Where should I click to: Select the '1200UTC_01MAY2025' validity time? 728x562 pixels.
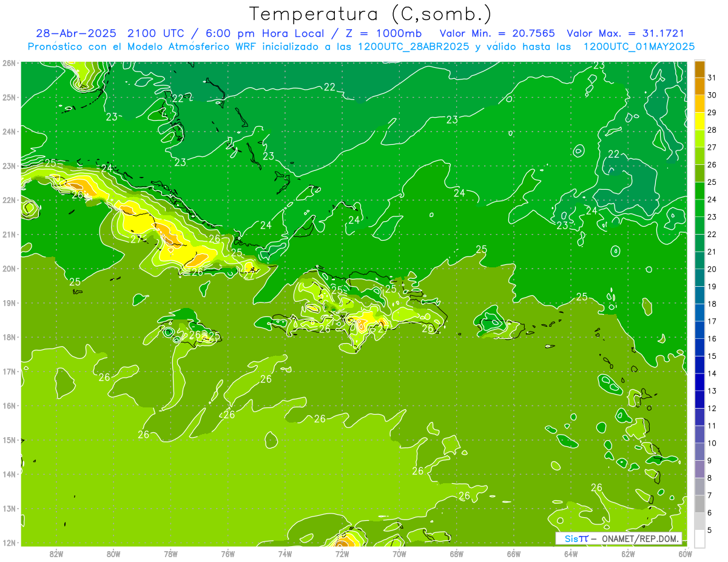[x=639, y=47]
